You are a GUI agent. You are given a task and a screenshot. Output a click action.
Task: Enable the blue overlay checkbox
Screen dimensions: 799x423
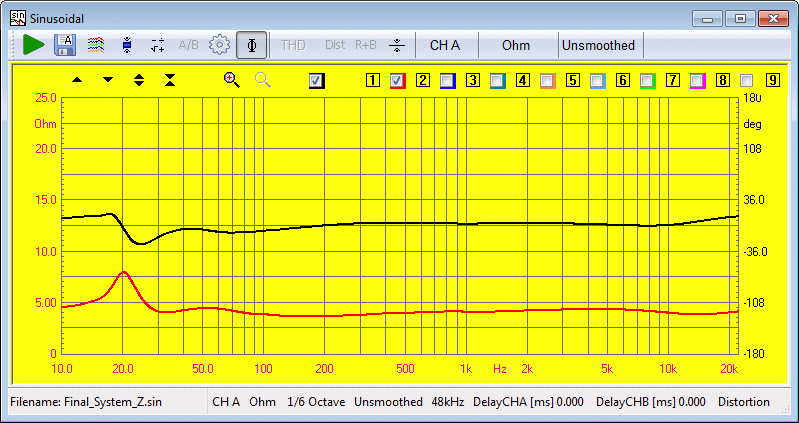point(447,81)
